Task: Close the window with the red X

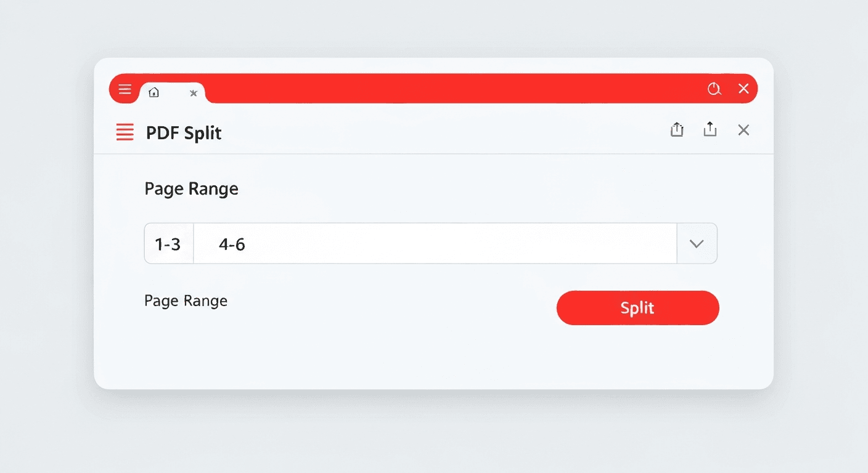Action: click(743, 89)
